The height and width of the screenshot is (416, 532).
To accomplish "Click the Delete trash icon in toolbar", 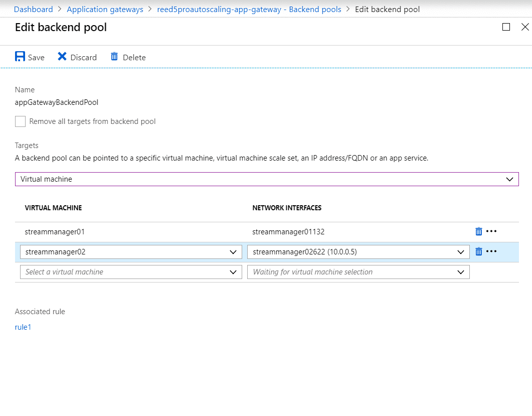I will [x=114, y=57].
